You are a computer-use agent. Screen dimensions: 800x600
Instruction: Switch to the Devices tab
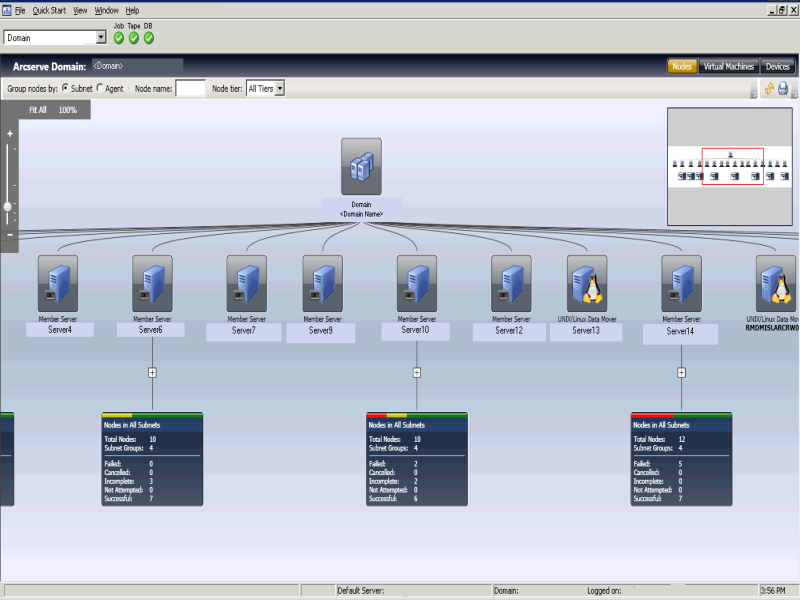point(777,66)
